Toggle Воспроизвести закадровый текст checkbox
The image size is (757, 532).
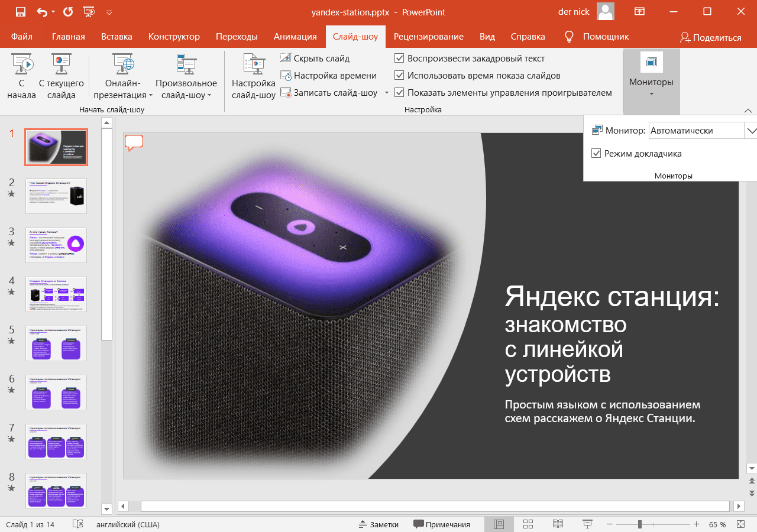[x=399, y=59]
